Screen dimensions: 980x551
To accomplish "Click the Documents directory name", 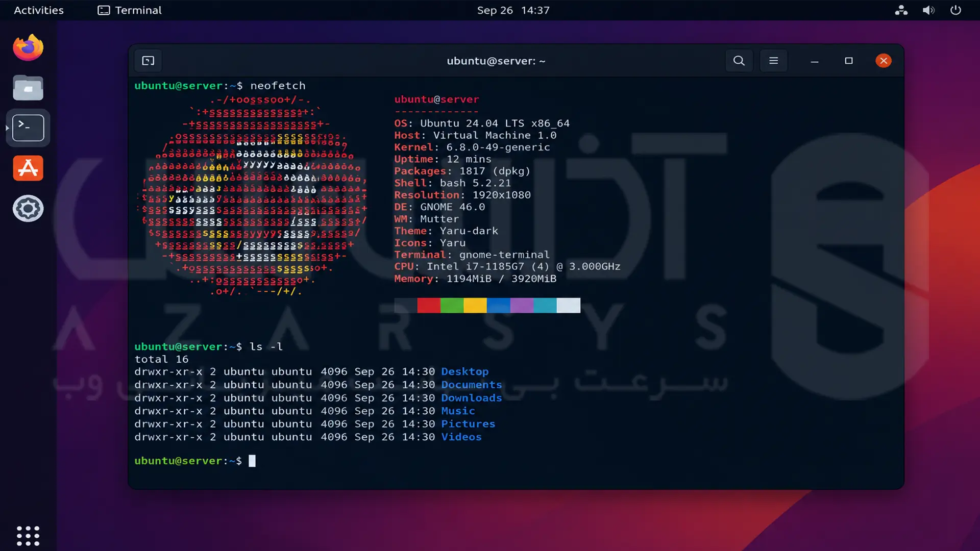I will click(x=472, y=385).
